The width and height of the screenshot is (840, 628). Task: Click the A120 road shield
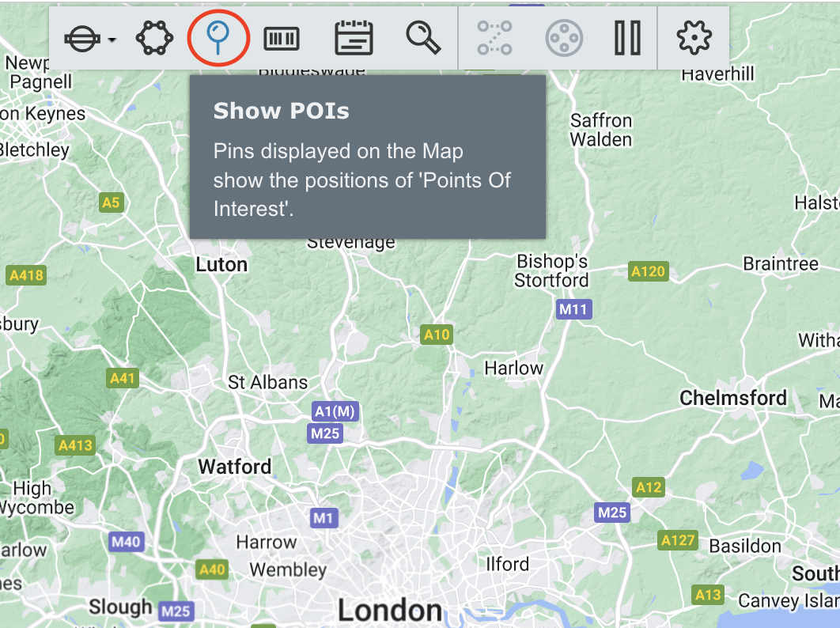648,272
